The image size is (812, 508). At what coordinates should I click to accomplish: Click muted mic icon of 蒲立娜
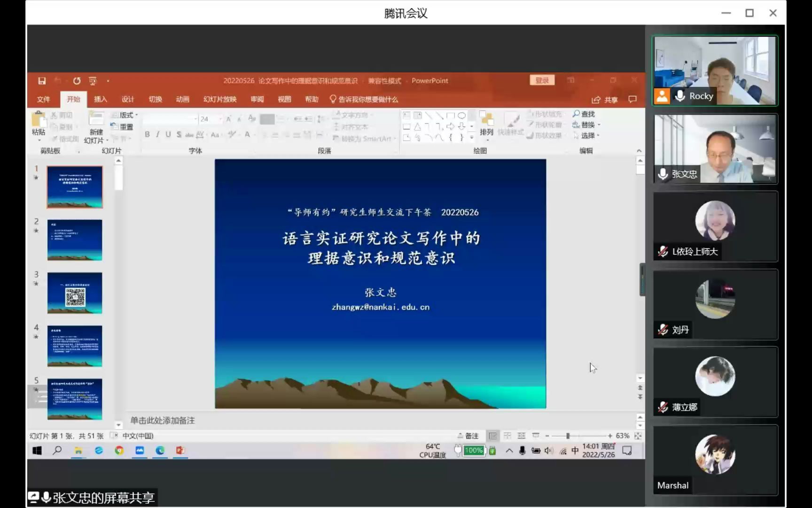coord(663,407)
